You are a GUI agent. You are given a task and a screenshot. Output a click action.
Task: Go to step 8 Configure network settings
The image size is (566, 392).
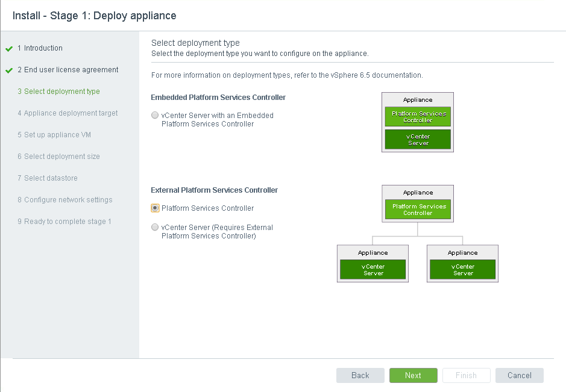click(68, 200)
